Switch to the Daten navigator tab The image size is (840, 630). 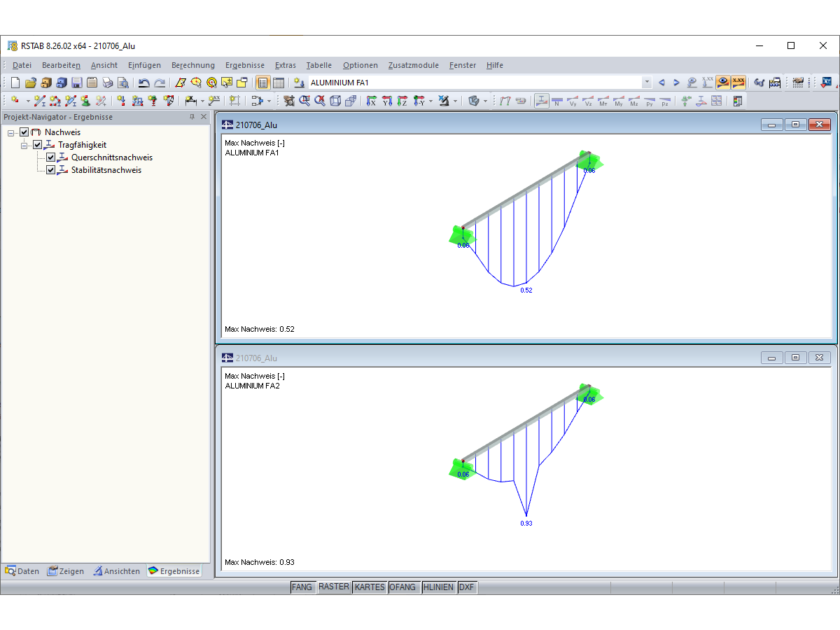click(x=22, y=571)
